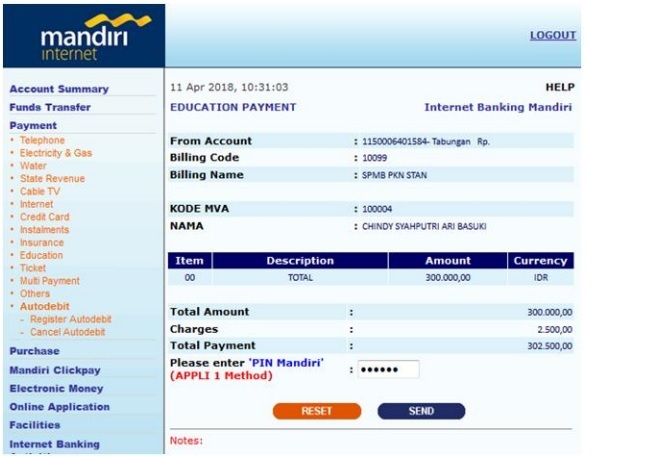This screenshot has height=456, width=661.
Task: Focus the PIN Mandiri input field
Action: (388, 370)
